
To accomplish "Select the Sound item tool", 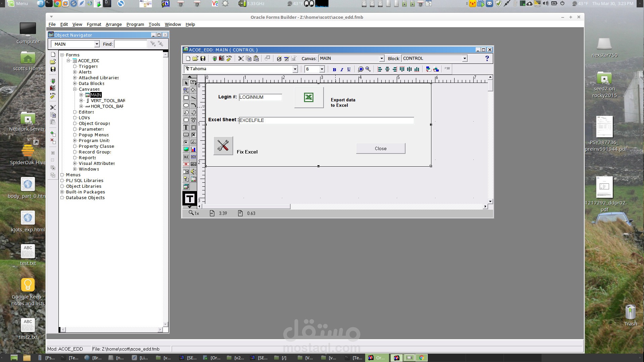I will [x=194, y=172].
